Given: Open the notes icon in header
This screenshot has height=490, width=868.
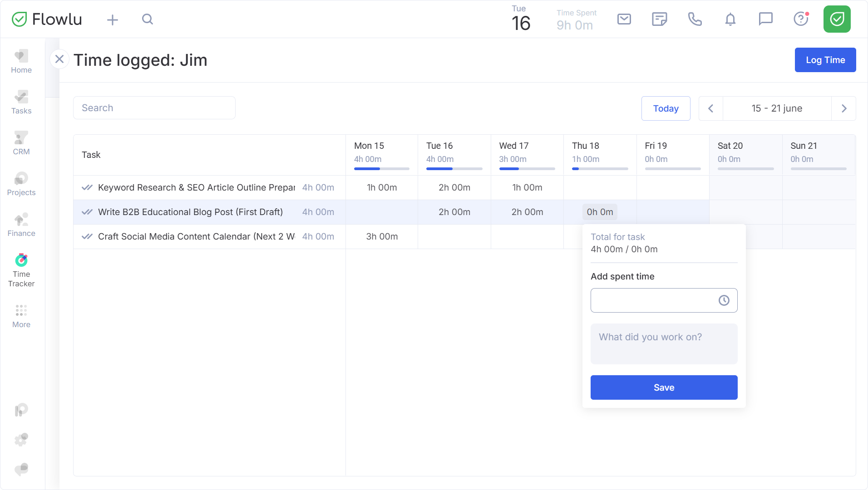Looking at the screenshot, I should click(660, 19).
